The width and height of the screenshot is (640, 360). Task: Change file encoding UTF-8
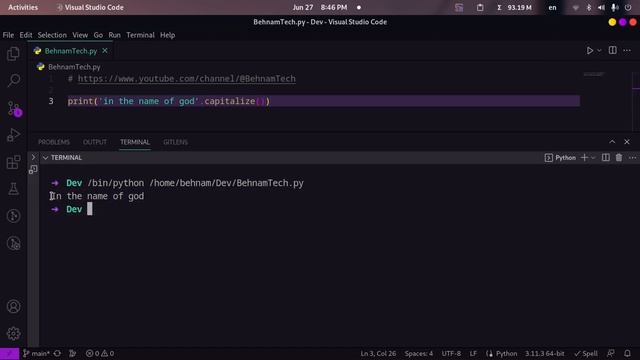pos(451,353)
